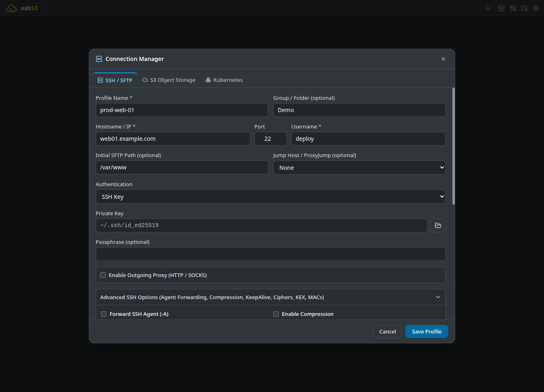Image resolution: width=544 pixels, height=392 pixels.
Task: Click the Initial SFTP Path field
Action: 182,167
